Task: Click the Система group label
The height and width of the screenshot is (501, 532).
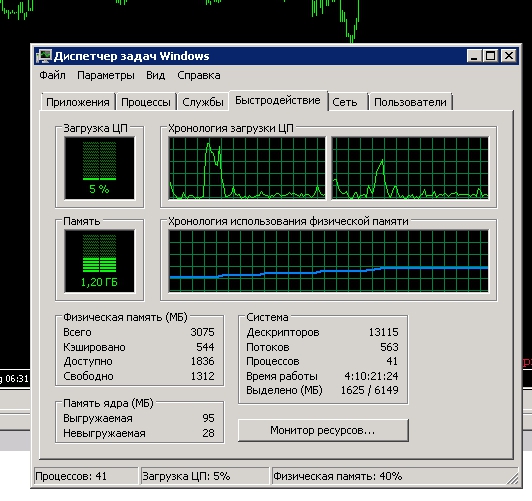Action: [267, 317]
